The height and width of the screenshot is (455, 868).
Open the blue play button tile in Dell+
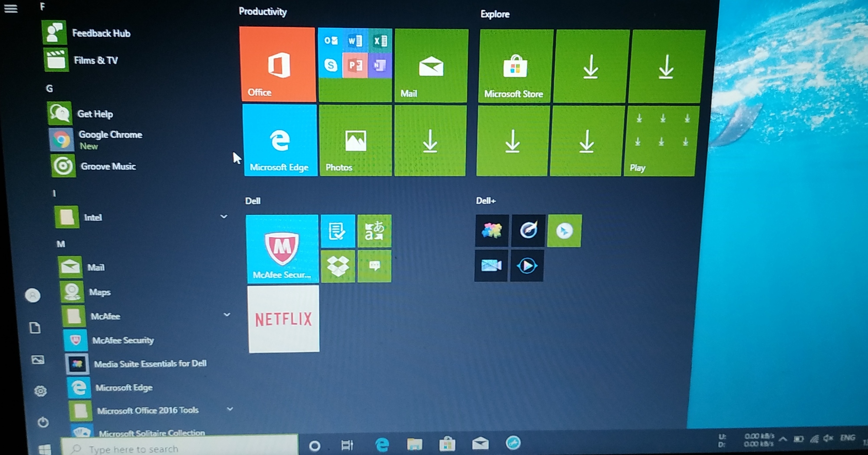coord(527,265)
